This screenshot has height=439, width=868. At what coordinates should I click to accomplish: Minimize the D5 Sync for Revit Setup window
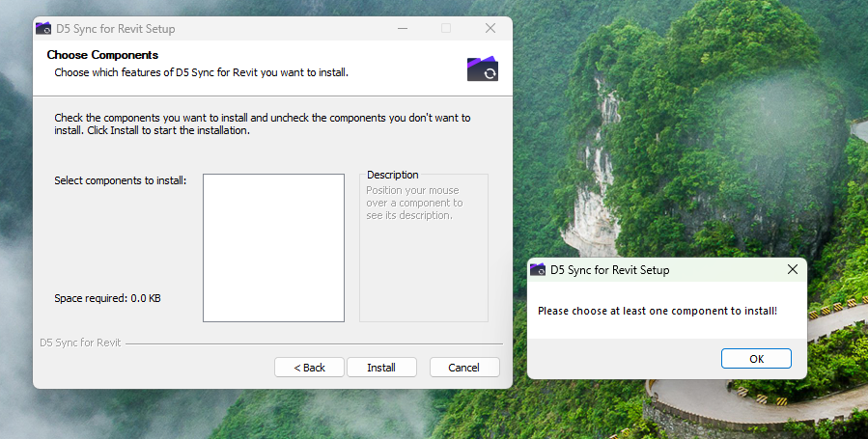tap(403, 28)
